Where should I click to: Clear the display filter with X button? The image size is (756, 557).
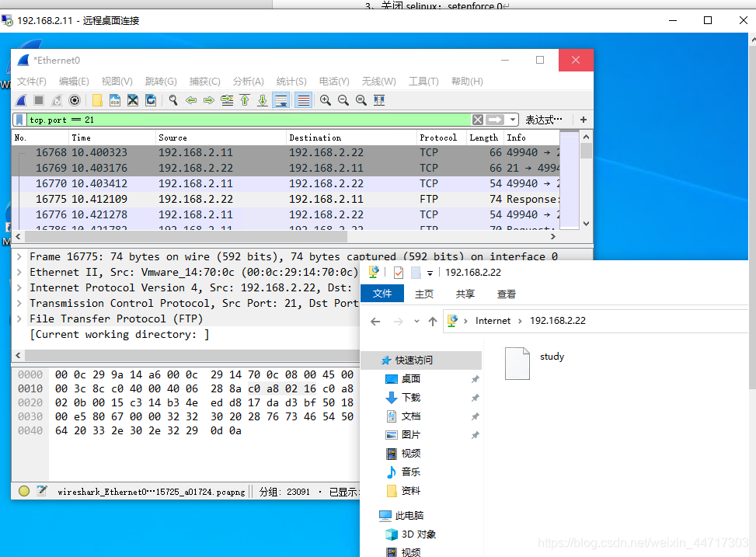point(477,120)
